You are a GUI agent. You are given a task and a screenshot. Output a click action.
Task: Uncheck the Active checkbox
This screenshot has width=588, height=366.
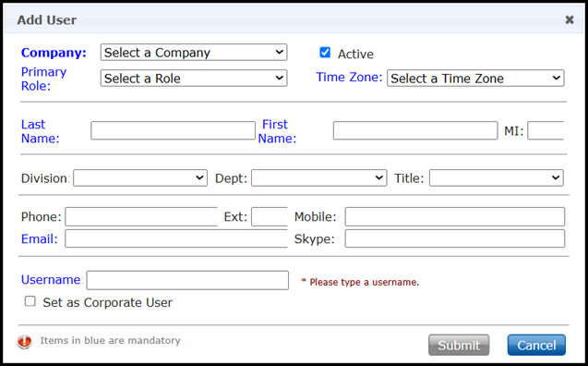325,53
